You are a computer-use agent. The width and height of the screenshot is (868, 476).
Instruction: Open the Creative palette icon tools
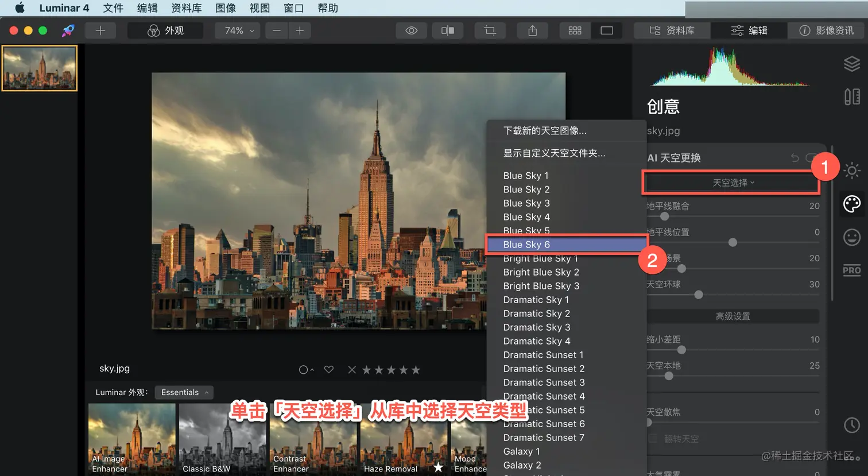pos(852,204)
